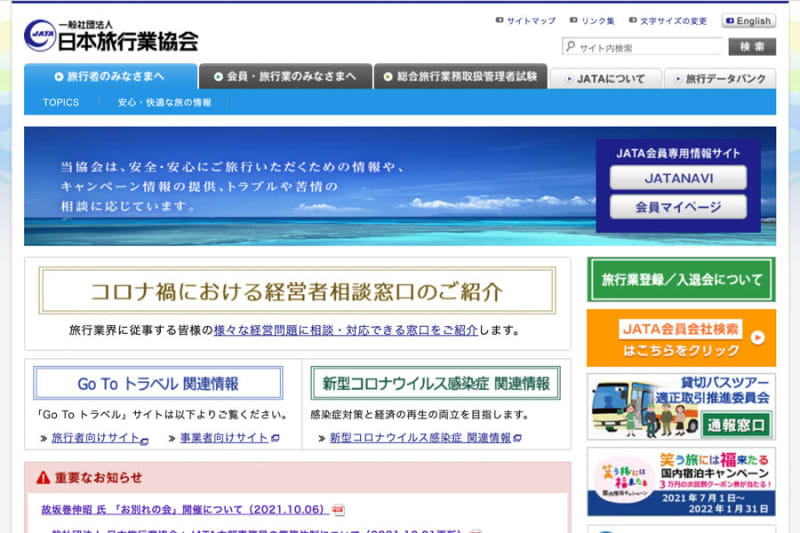Select the 会員・旅行業のみなさまへ tab
This screenshot has width=800, height=533.
(x=286, y=77)
